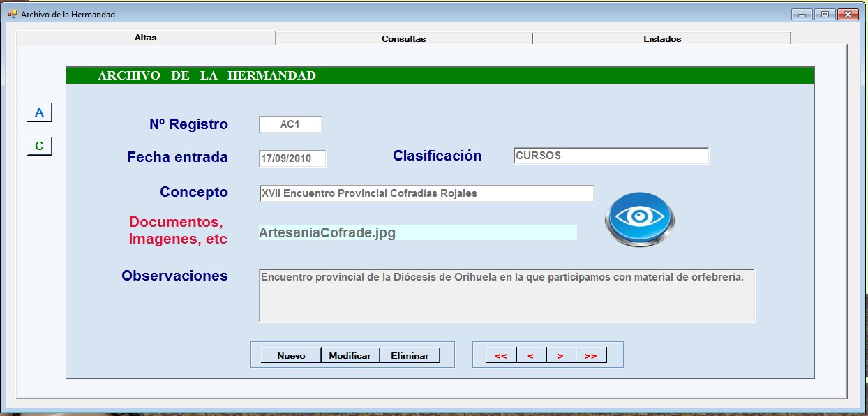
Task: Click the Fecha entrada date field
Action: tap(292, 158)
